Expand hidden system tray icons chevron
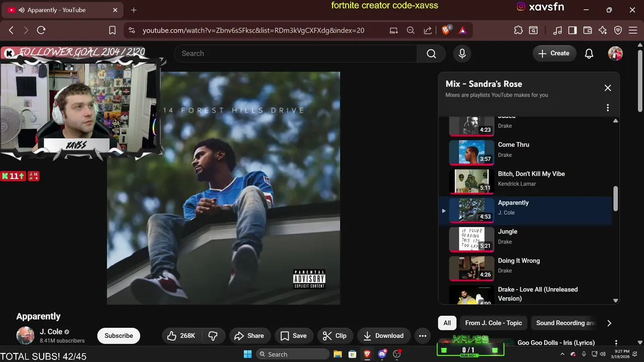The height and width of the screenshot is (362, 644). [562, 354]
